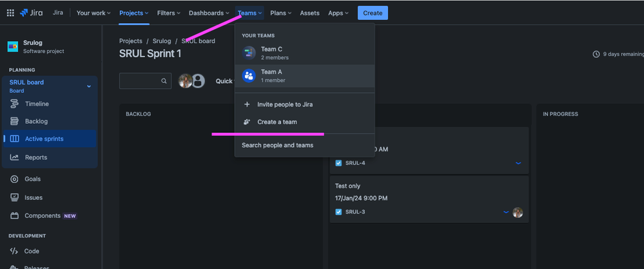Click the SRUL-4 task type checkbox icon
Image resolution: width=644 pixels, height=269 pixels.
tap(338, 163)
